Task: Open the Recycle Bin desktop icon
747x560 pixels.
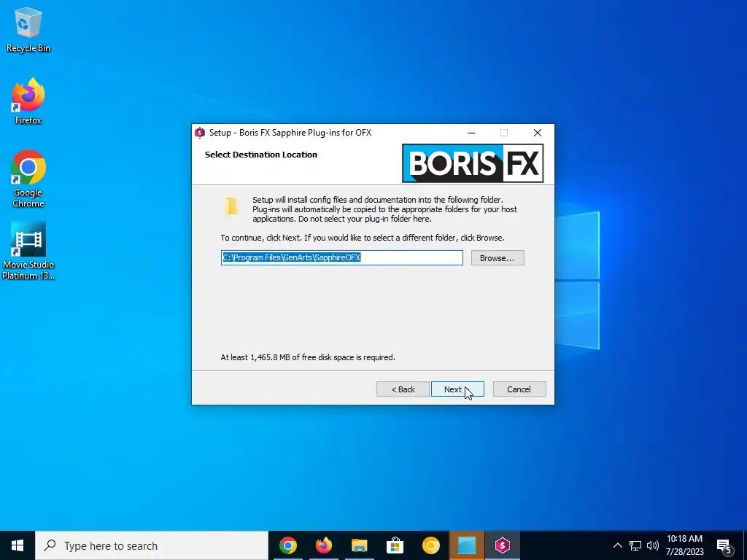Action: (x=28, y=29)
